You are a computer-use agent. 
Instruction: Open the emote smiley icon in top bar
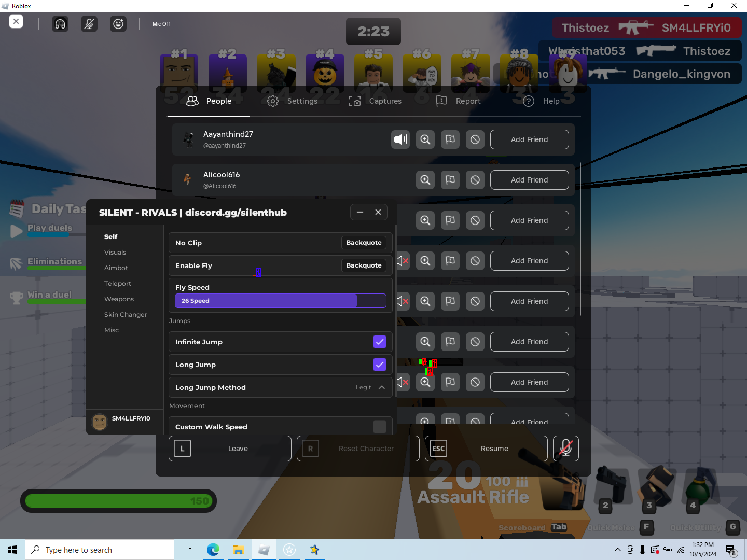119,24
